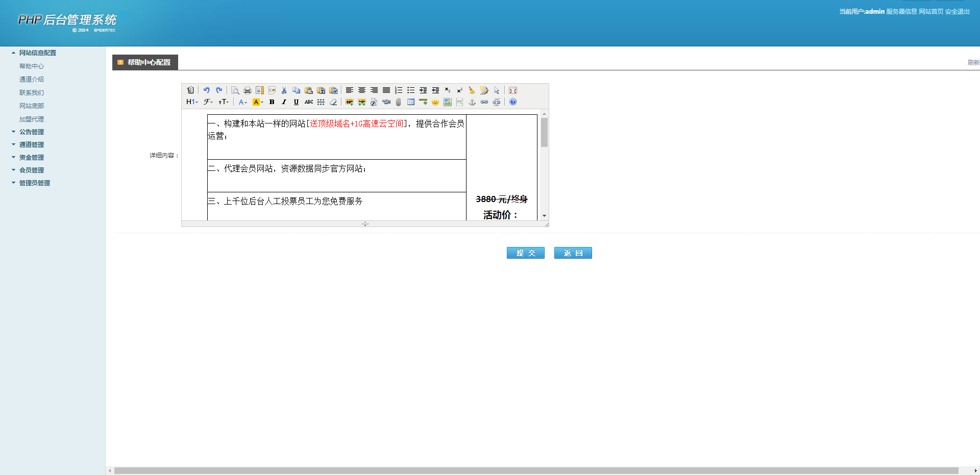
Task: Insert a code block with the code icon
Action: [x=272, y=90]
